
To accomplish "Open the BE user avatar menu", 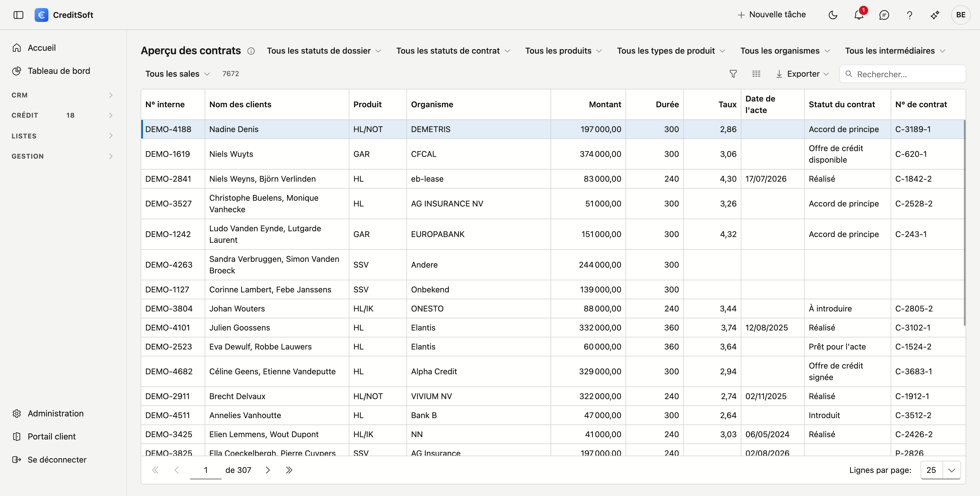I will pyautogui.click(x=961, y=15).
